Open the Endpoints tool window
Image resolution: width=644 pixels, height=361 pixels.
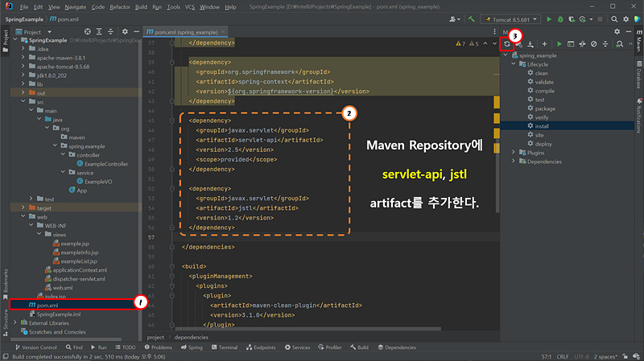(261, 347)
